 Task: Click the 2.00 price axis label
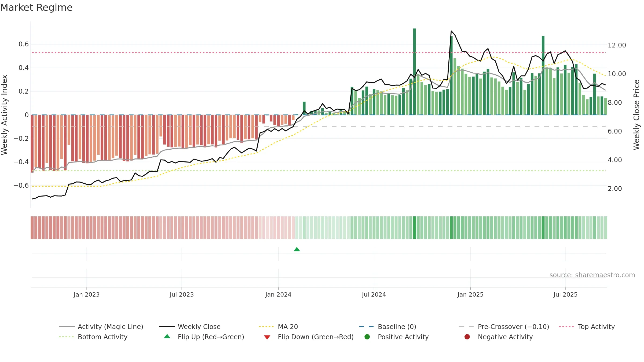point(615,189)
